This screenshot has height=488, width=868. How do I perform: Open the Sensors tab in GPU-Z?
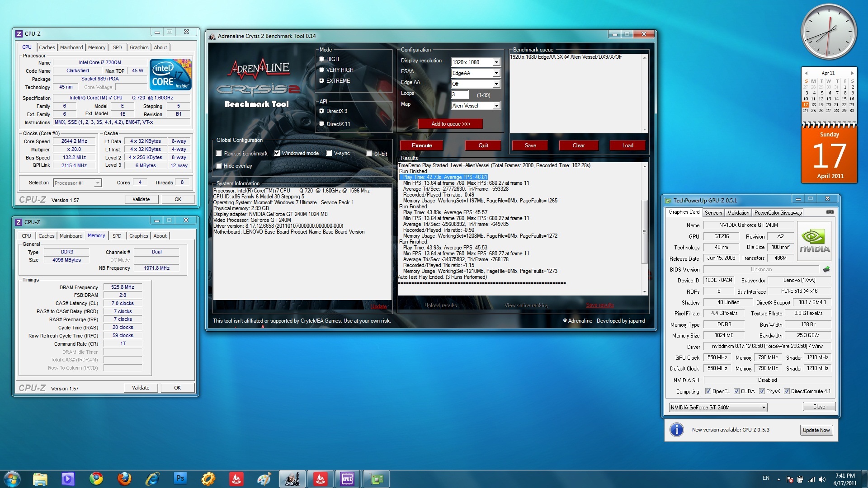click(x=713, y=212)
